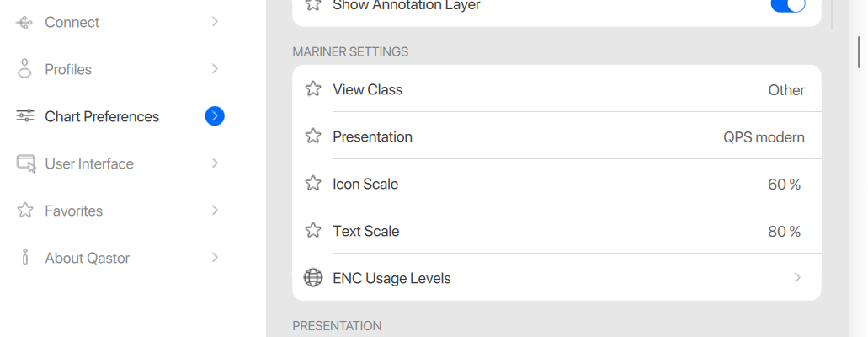The height and width of the screenshot is (337, 868).
Task: Adjust Icon Scale 60 % value
Action: point(784,185)
